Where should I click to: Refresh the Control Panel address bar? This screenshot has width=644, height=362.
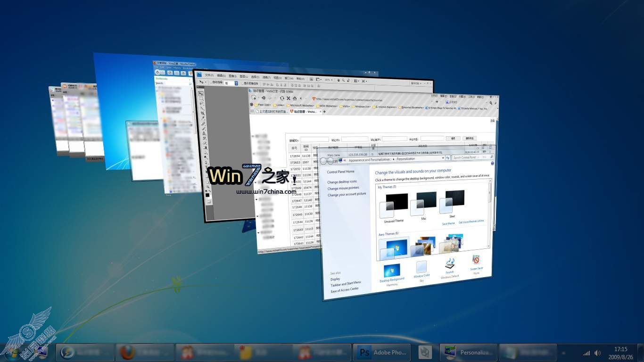click(447, 158)
